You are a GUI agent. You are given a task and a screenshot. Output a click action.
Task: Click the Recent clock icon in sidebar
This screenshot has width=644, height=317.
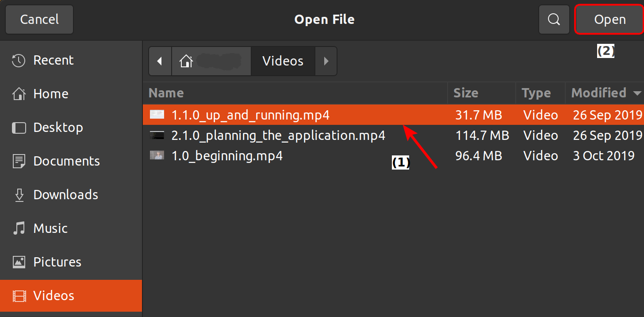coord(19,61)
